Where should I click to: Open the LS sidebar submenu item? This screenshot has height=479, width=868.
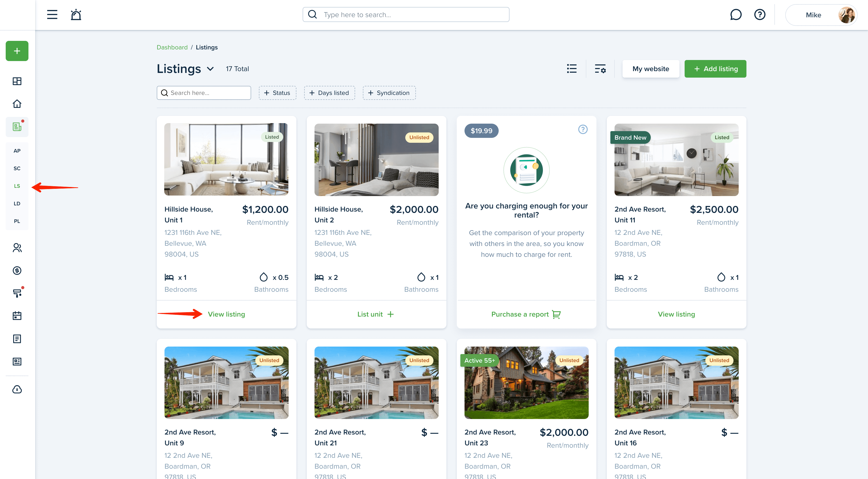17,186
